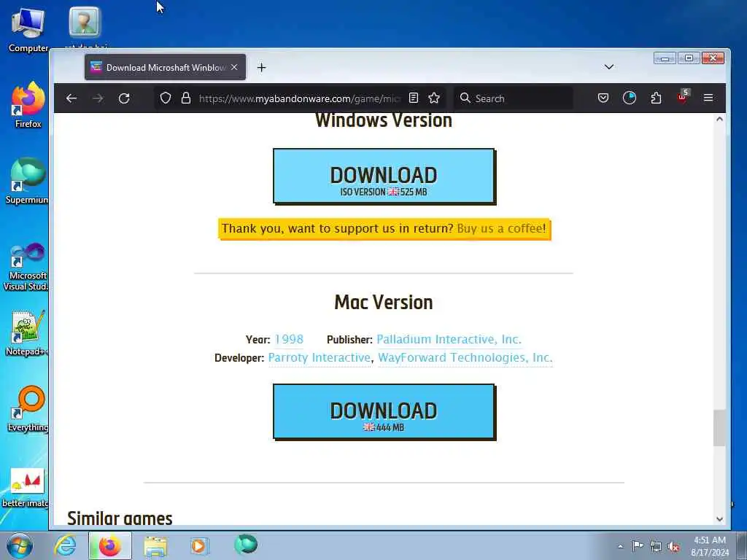The image size is (747, 560).
Task: Click the Mac Version heading
Action: 384,303
